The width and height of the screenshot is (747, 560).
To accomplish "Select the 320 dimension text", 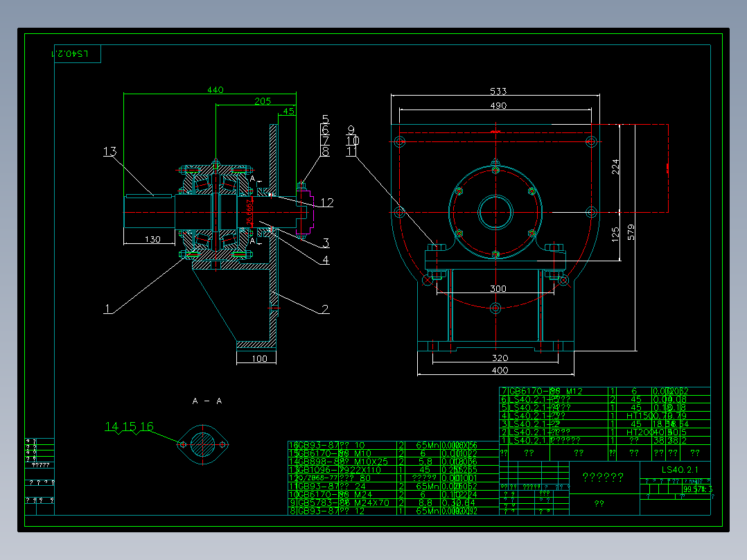I will (x=500, y=358).
